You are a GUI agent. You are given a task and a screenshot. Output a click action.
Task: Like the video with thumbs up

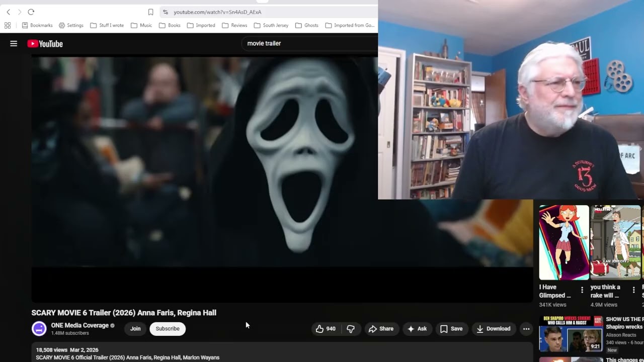click(326, 329)
